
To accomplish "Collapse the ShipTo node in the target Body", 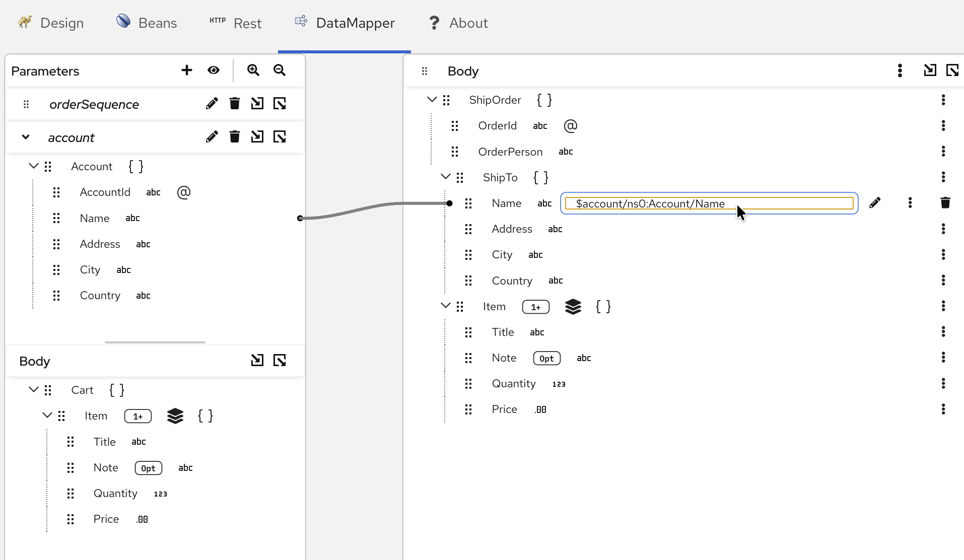I will 445,177.
